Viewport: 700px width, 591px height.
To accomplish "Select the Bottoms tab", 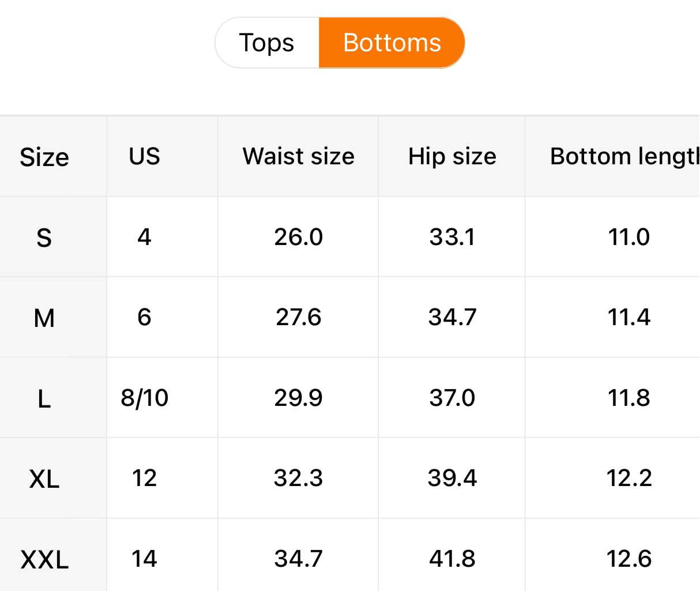I will click(392, 43).
